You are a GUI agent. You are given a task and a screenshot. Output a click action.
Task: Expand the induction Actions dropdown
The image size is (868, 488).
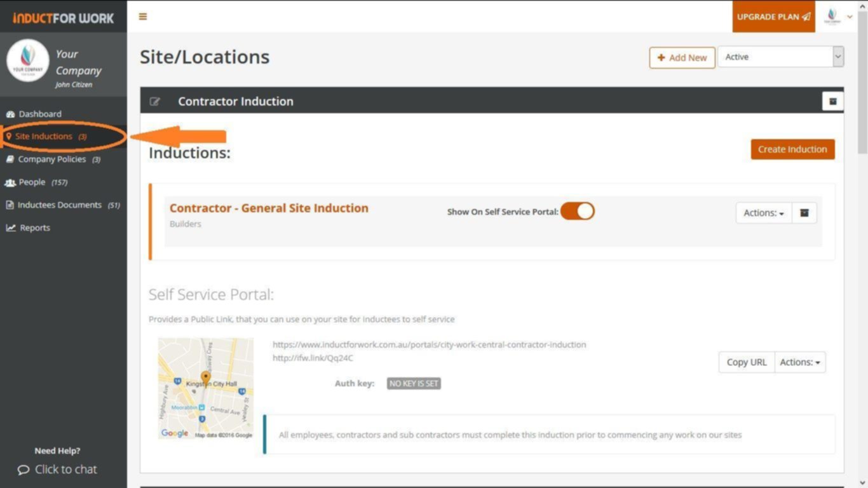(764, 213)
